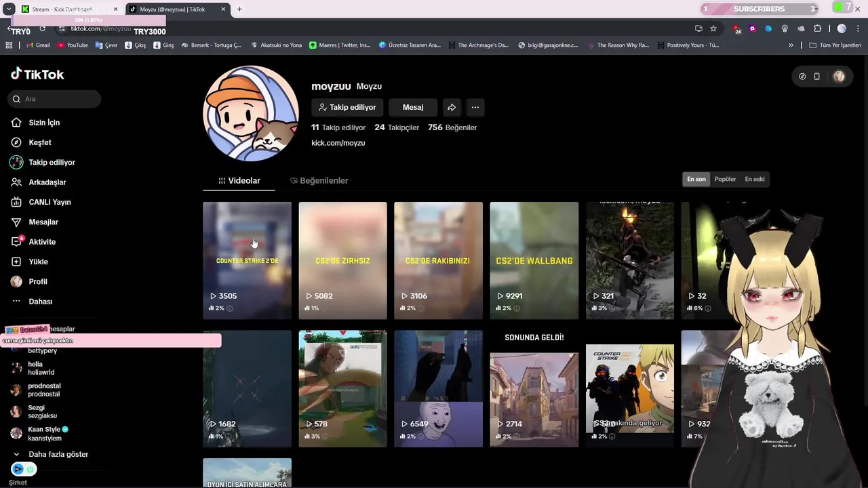Open the YouTube bookmark
This screenshot has width=868, height=488.
(x=73, y=45)
